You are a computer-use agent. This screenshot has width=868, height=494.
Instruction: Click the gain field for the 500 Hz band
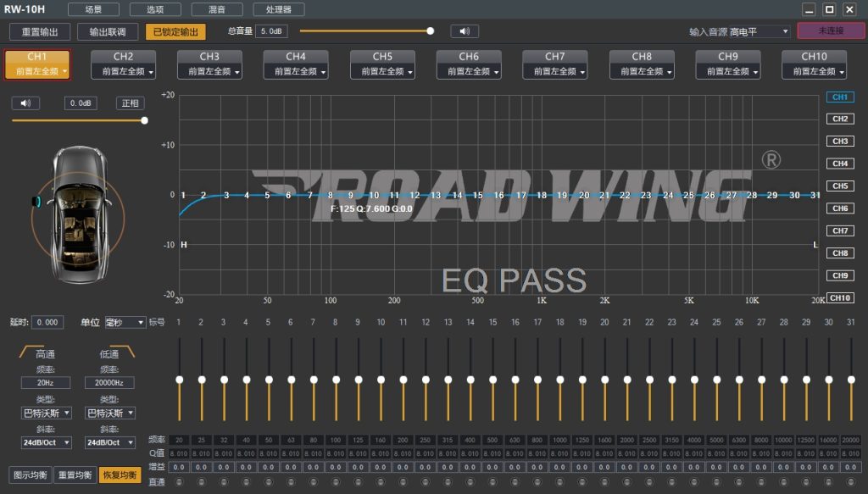pos(492,467)
